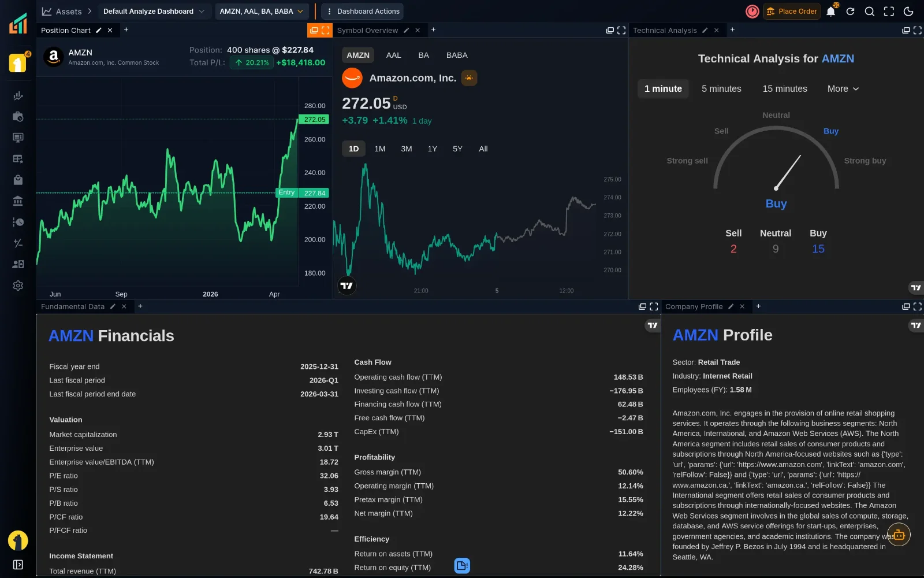Maximize the Company Profile panel

pyautogui.click(x=917, y=306)
